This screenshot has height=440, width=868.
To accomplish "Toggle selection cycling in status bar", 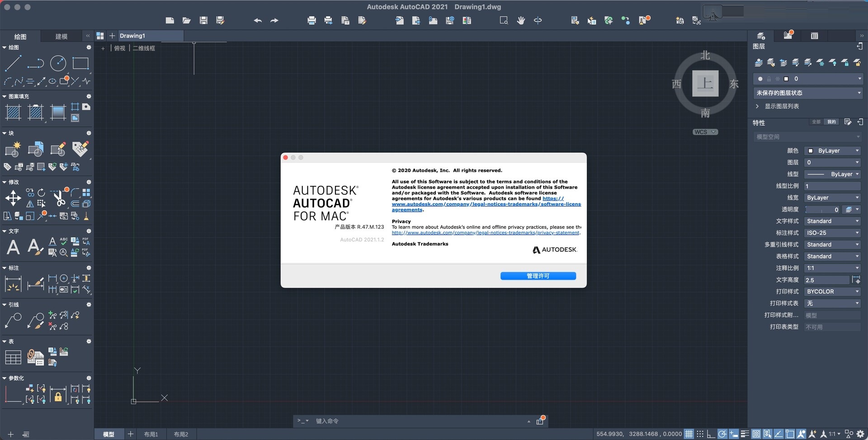I will point(768,434).
